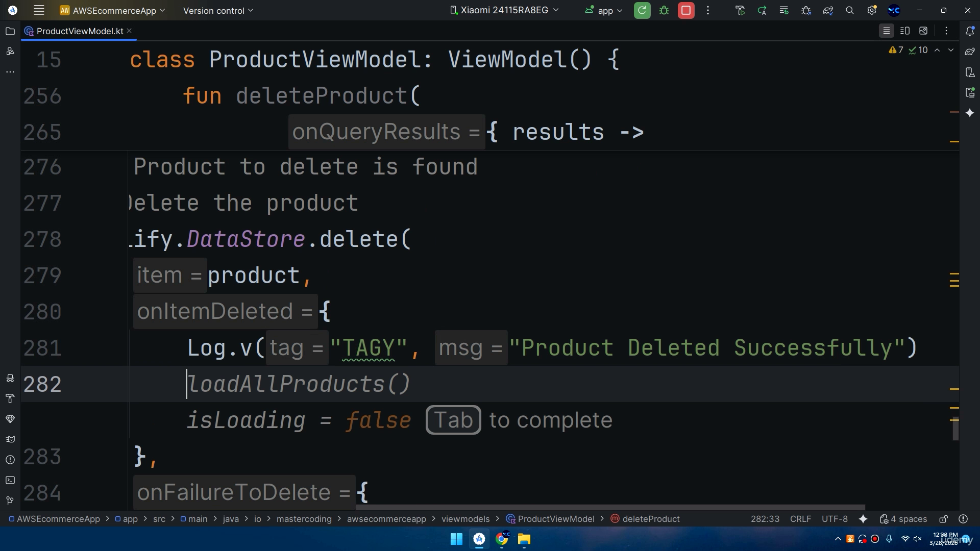The height and width of the screenshot is (551, 980).
Task: Click the deleteProduct breadcrumb item
Action: (645, 519)
